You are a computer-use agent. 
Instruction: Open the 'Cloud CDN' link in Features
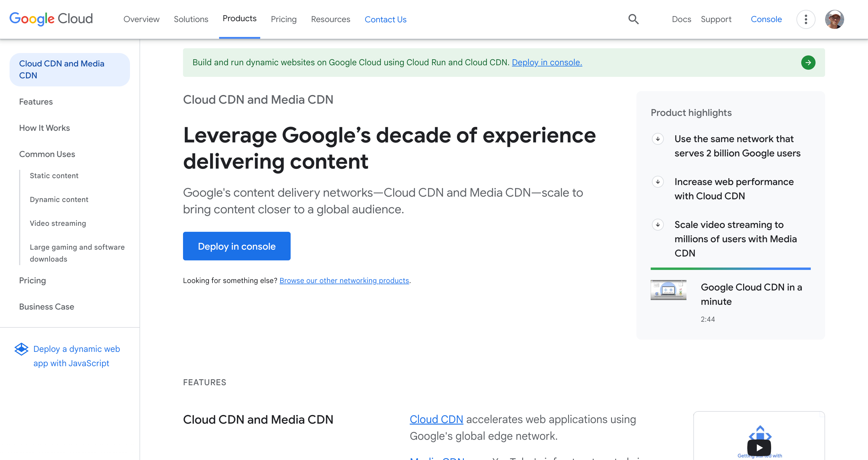(x=436, y=419)
